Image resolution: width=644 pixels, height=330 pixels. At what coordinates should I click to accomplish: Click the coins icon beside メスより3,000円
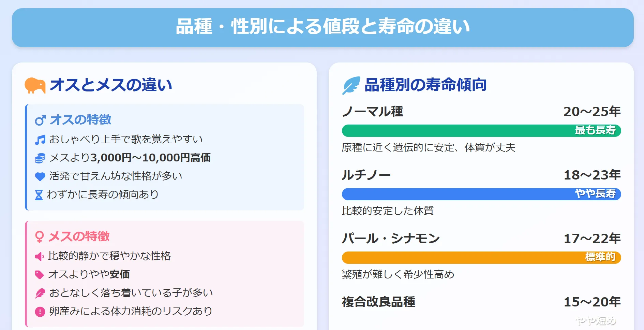coord(40,158)
